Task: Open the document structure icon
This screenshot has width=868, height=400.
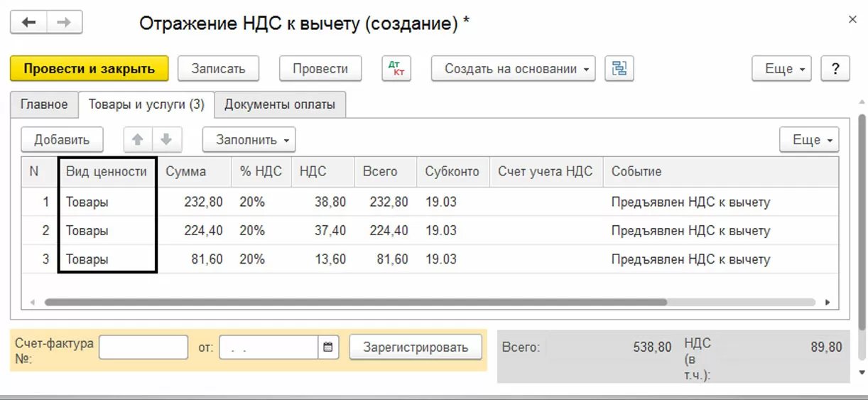Action: 619,69
